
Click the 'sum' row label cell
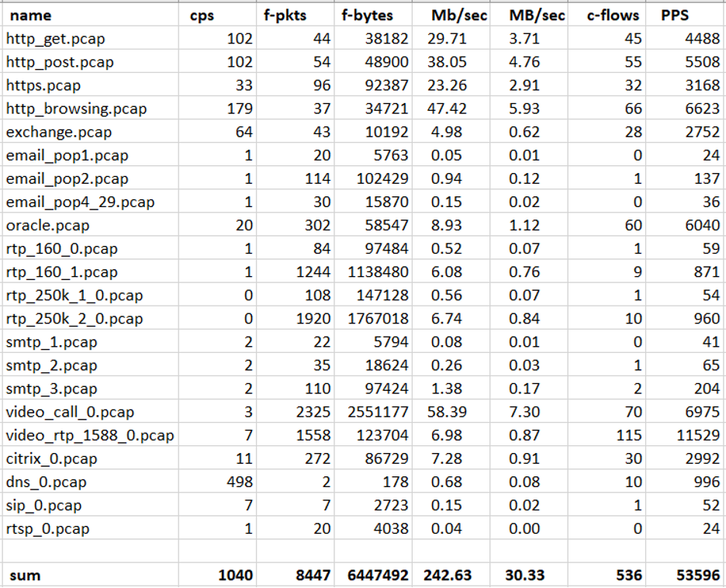click(25, 576)
